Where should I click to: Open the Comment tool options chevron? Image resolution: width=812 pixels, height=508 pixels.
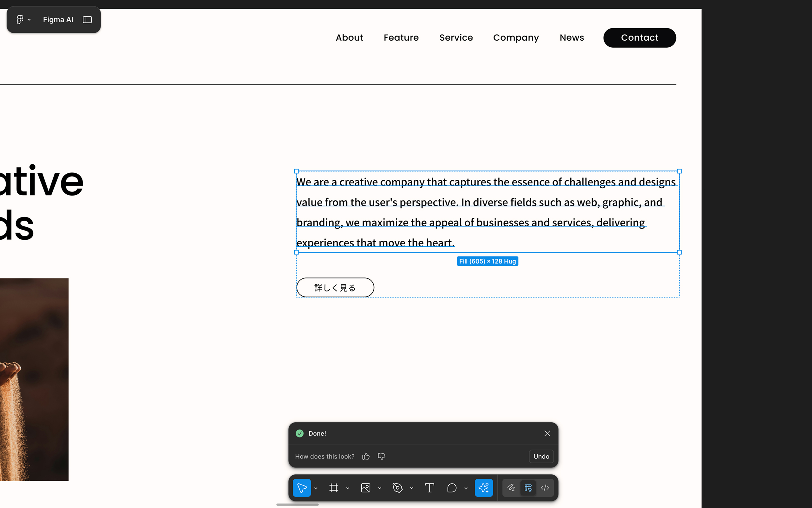coord(466,488)
